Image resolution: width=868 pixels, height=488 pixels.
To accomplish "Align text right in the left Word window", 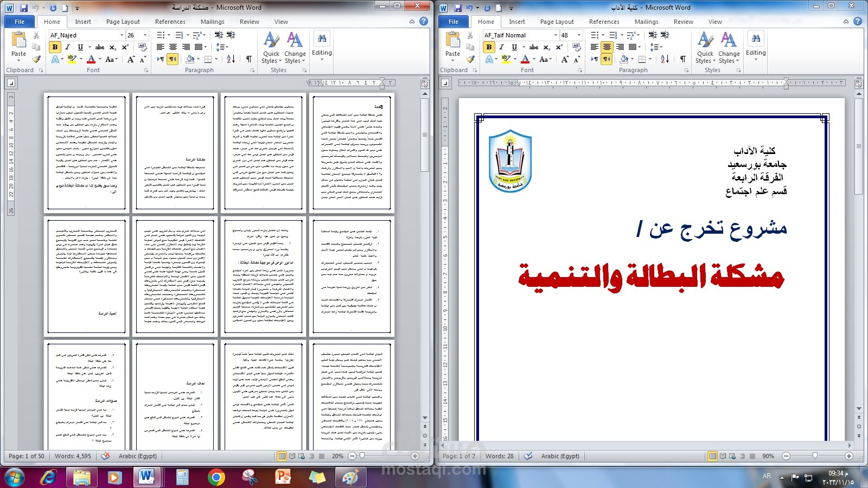I will click(186, 47).
